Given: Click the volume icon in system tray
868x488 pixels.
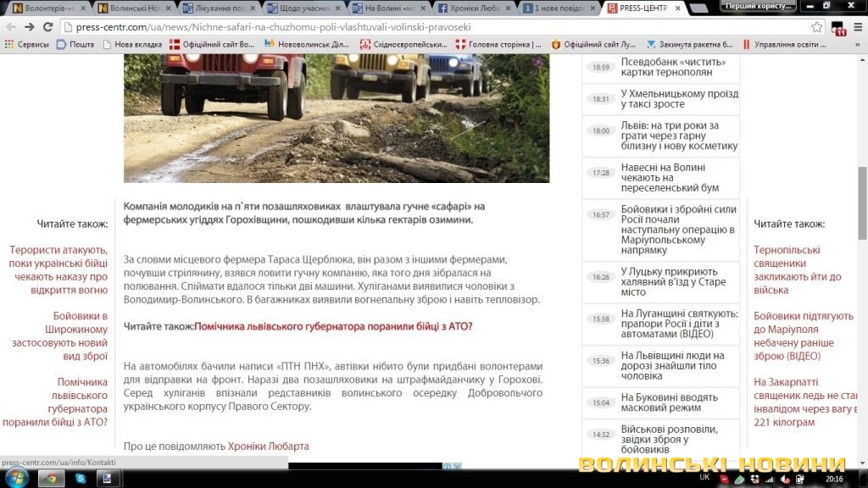Looking at the screenshot, I should tap(783, 479).
